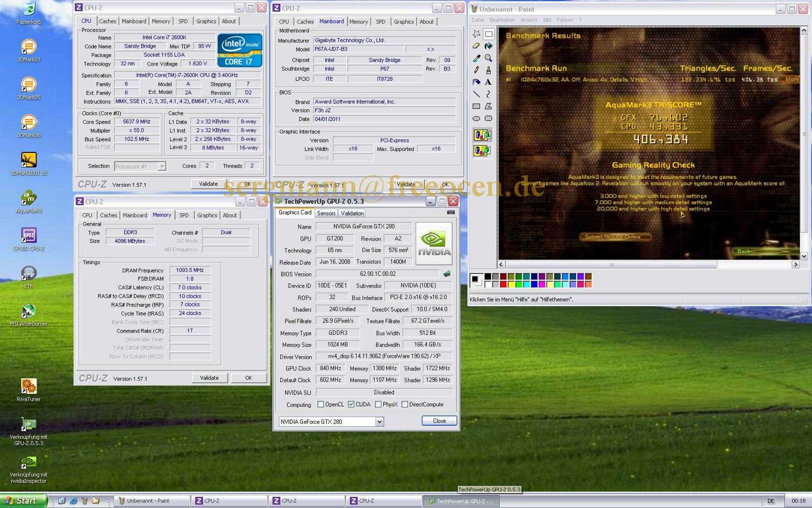Viewport: 812px width, 508px height.
Task: Click the 1093.5 MHz DRAM frequency value
Action: coord(190,270)
